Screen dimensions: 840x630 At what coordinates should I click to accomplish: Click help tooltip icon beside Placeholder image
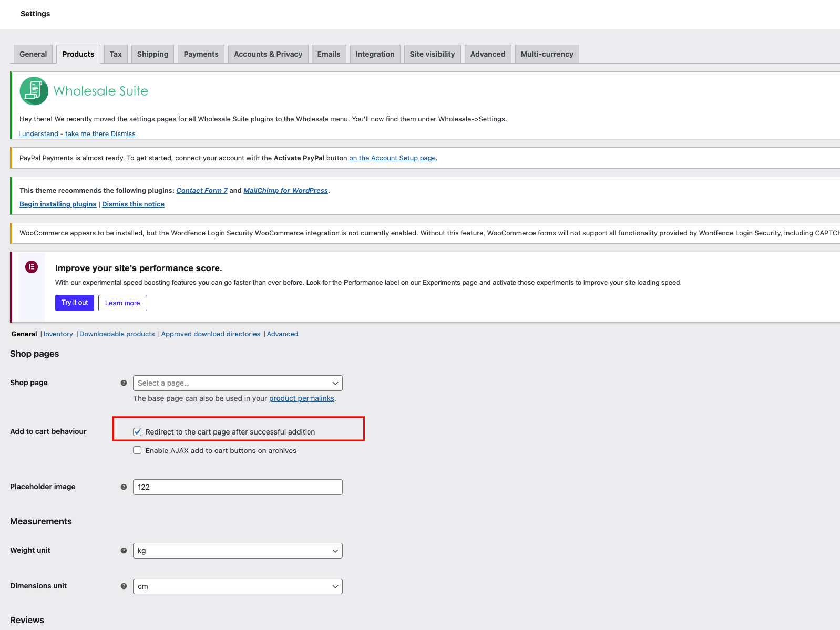pos(124,487)
